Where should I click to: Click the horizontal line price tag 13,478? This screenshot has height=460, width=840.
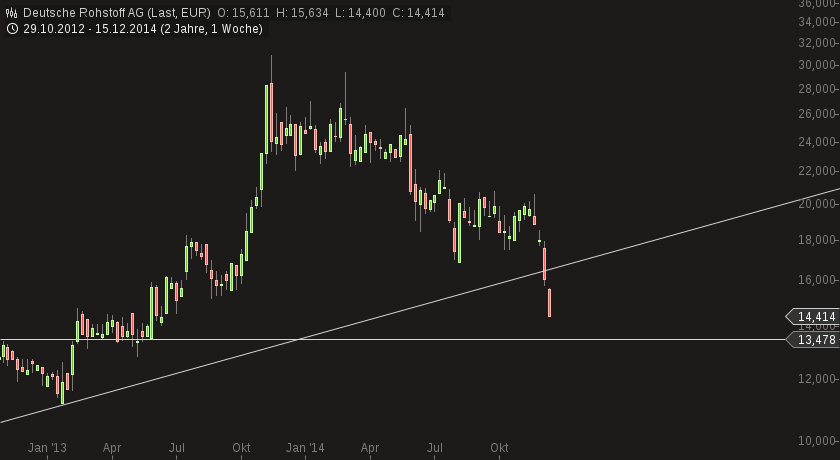pyautogui.click(x=813, y=340)
